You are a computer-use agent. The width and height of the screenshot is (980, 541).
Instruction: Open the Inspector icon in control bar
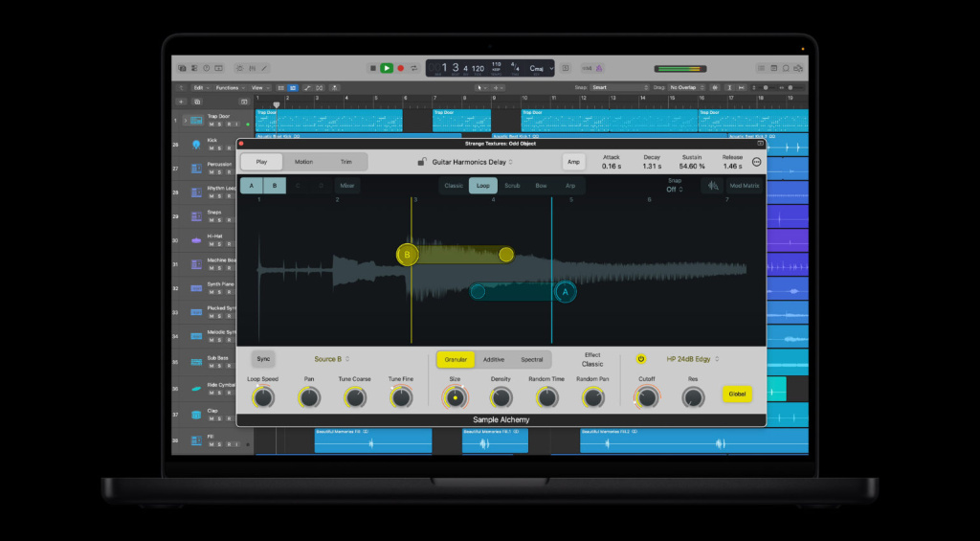click(193, 68)
